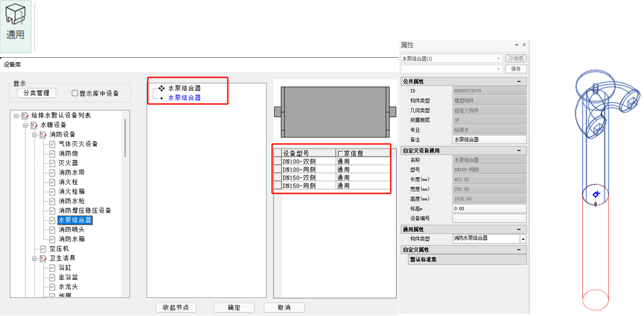Click 收起节点 button
Screen dimensions: 644x316
coord(176,308)
